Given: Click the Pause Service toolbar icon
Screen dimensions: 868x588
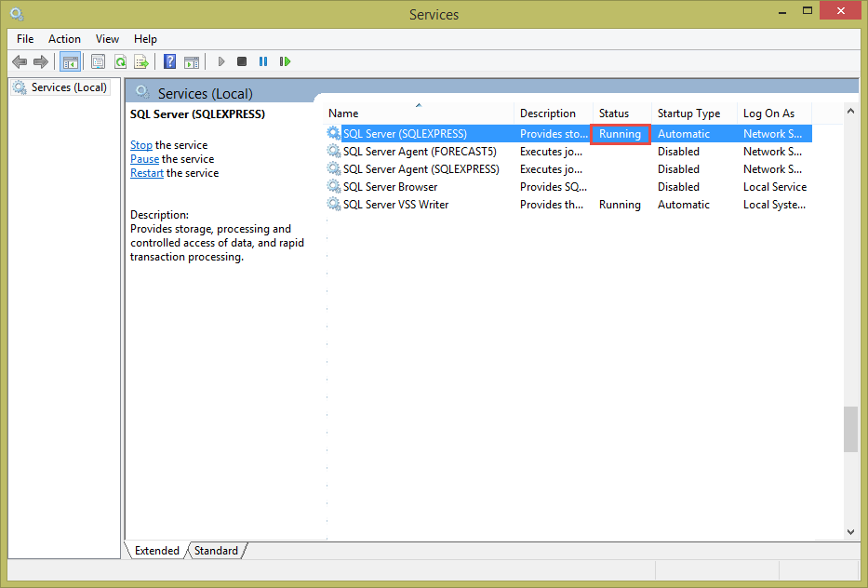Looking at the screenshot, I should [263, 61].
